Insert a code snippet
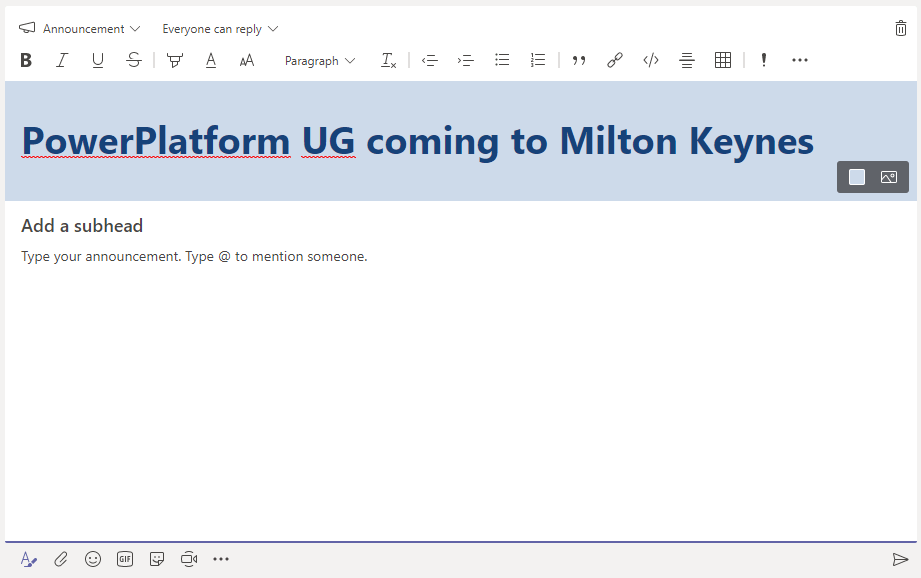Viewport: 921px width, 578px height. pyautogui.click(x=651, y=60)
